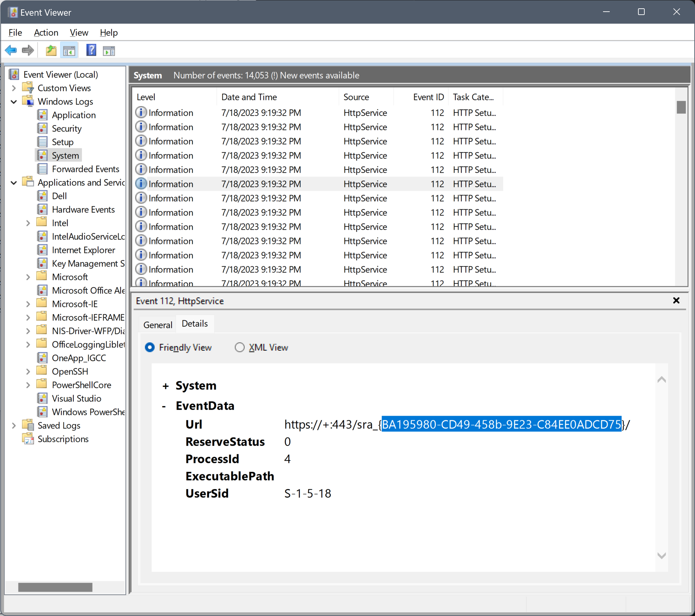This screenshot has height=616, width=695.
Task: Open the Action menu in the menu bar
Action: [45, 32]
